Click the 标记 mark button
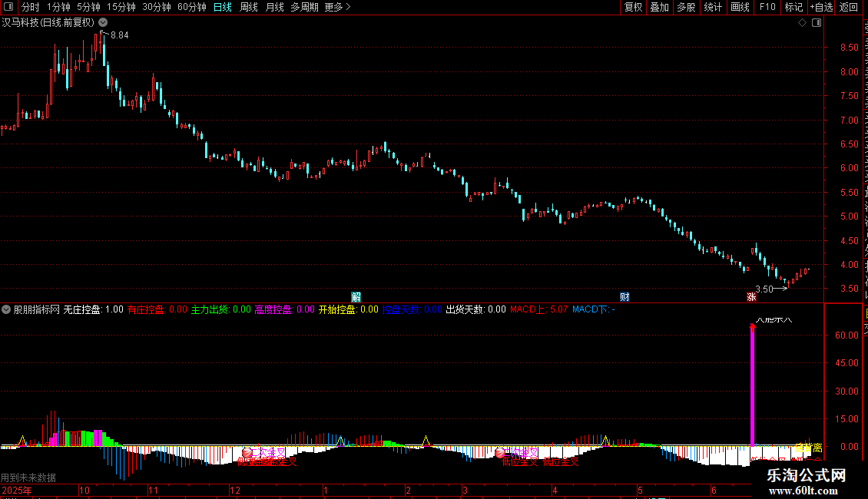The height and width of the screenshot is (499, 868). point(793,7)
